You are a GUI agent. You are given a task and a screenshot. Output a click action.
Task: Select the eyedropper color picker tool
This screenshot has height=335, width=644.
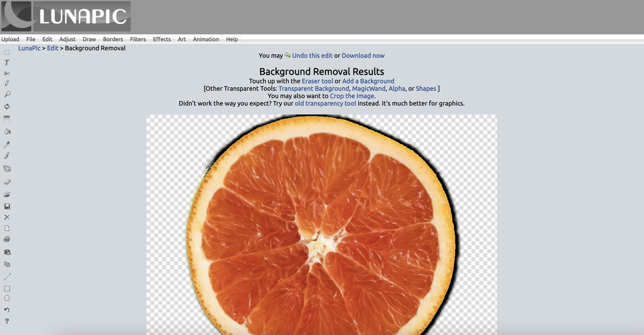[x=7, y=145]
